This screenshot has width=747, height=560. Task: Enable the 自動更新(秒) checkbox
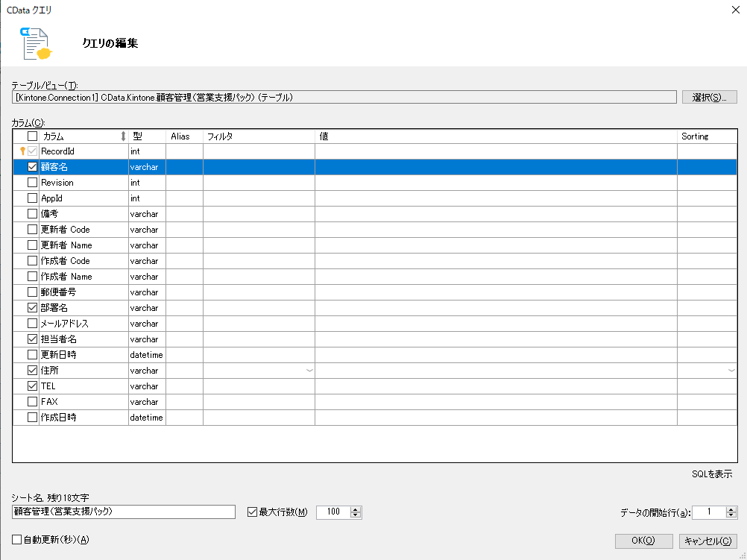click(x=16, y=540)
